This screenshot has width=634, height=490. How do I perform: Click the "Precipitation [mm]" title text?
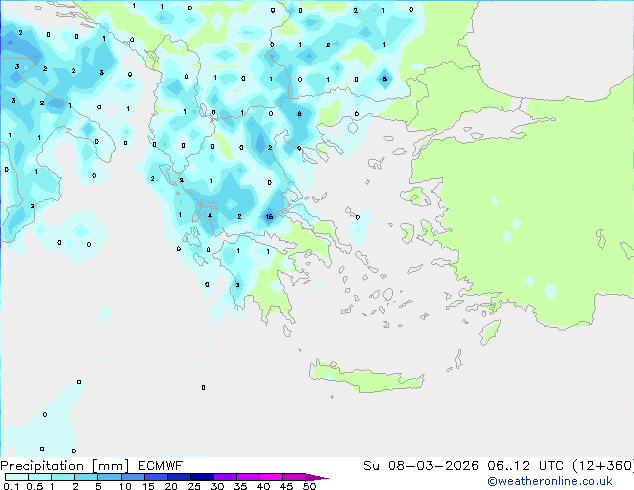(x=65, y=466)
